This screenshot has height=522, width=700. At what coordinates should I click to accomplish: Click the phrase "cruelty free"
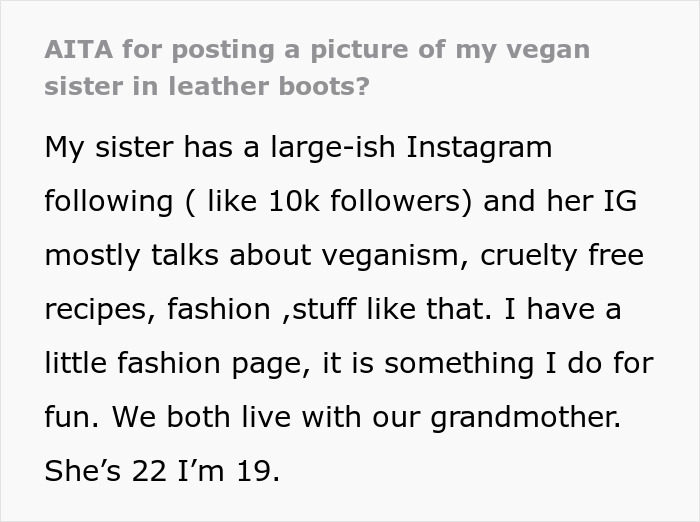pos(562,255)
